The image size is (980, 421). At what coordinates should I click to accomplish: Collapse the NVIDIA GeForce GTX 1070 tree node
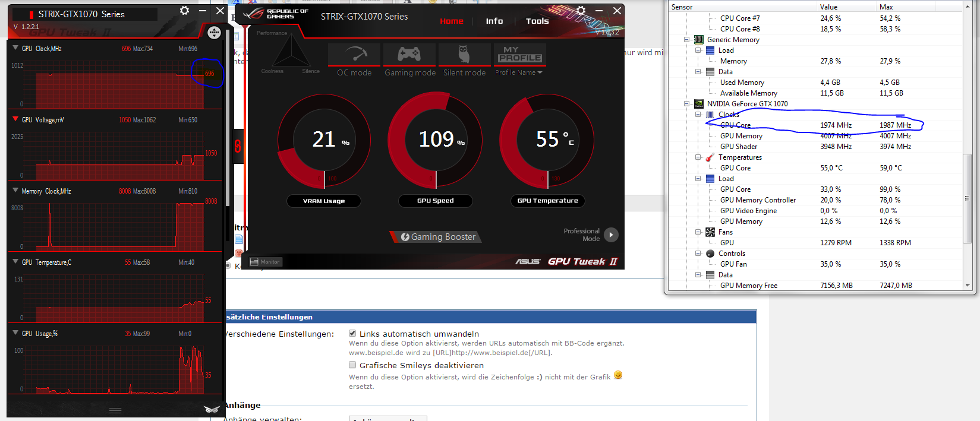[x=687, y=104]
